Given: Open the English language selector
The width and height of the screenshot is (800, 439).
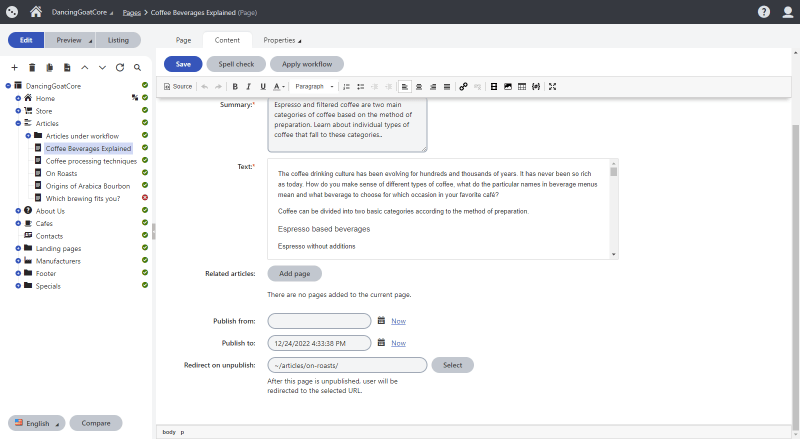Looking at the screenshot, I should click(37, 423).
